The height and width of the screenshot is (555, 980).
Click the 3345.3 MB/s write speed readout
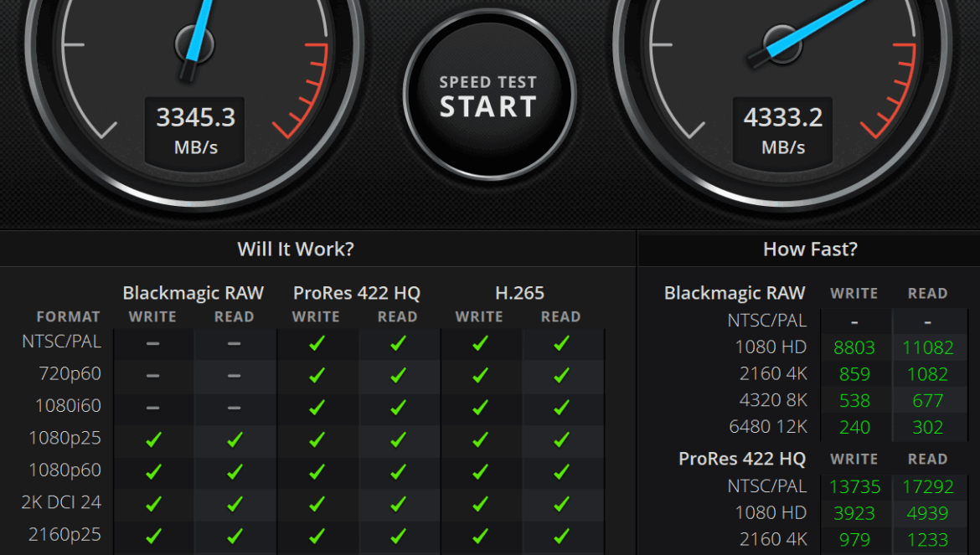coord(195,131)
